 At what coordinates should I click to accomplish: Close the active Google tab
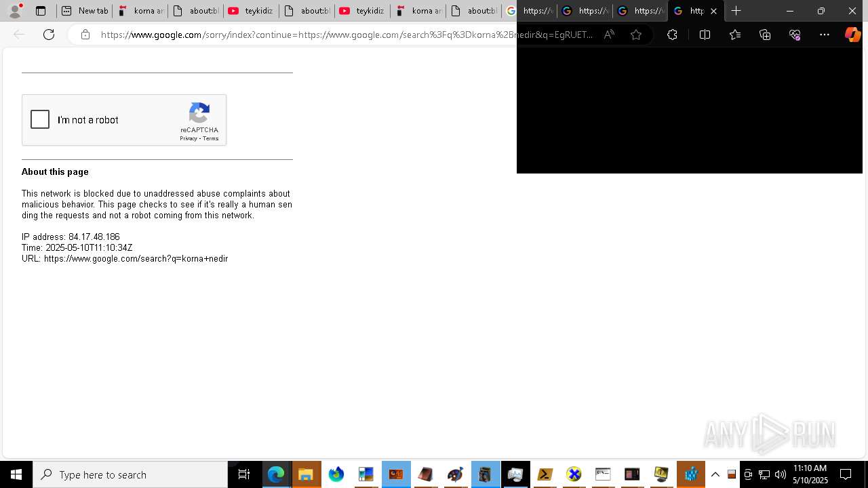[x=713, y=11]
